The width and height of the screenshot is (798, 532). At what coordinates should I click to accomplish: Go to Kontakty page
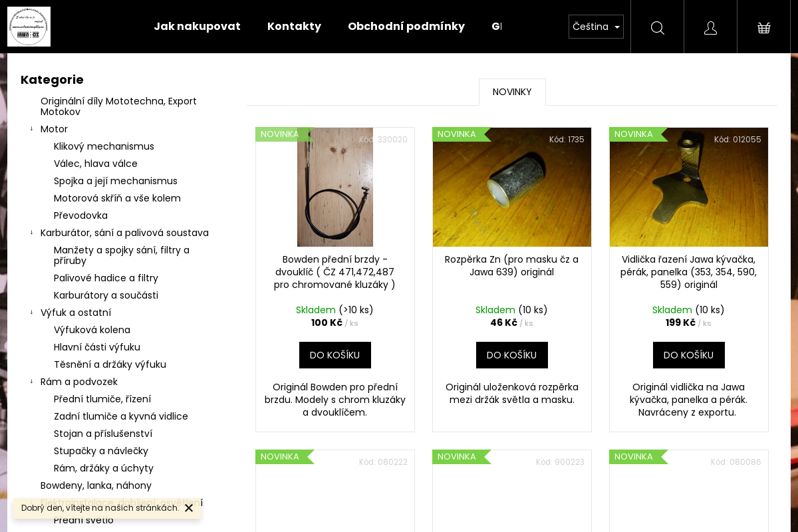tap(294, 27)
